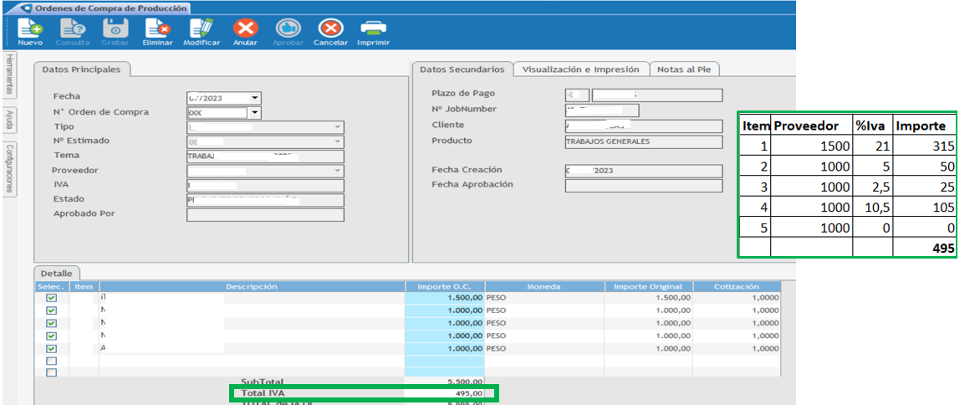This screenshot has width=980, height=405.
Task: Check the last empty row checkbox
Action: pyautogui.click(x=52, y=372)
